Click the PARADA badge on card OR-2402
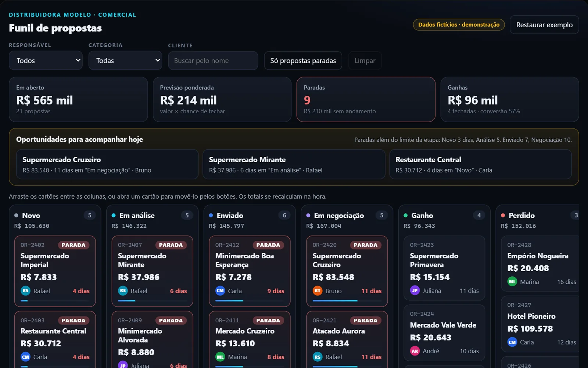This screenshot has height=368, width=588. (73, 245)
